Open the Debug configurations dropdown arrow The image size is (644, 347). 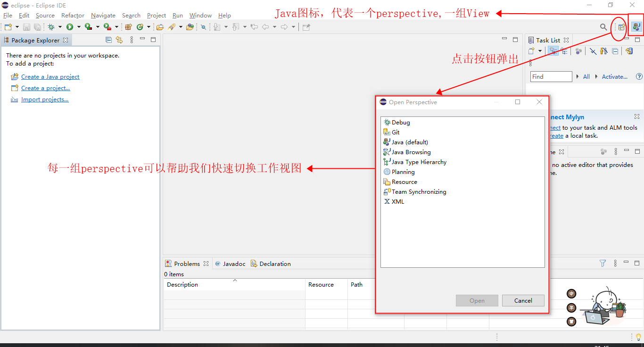[x=60, y=27]
